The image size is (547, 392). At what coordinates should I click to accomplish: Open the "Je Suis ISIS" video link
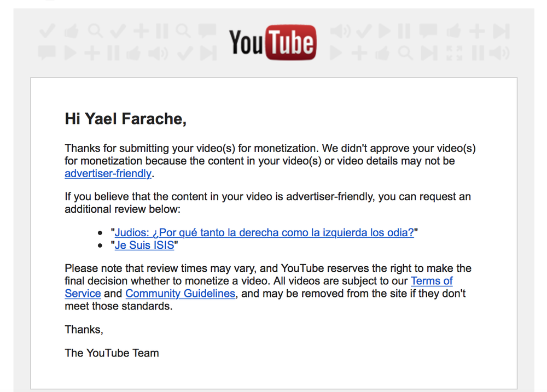tap(144, 245)
